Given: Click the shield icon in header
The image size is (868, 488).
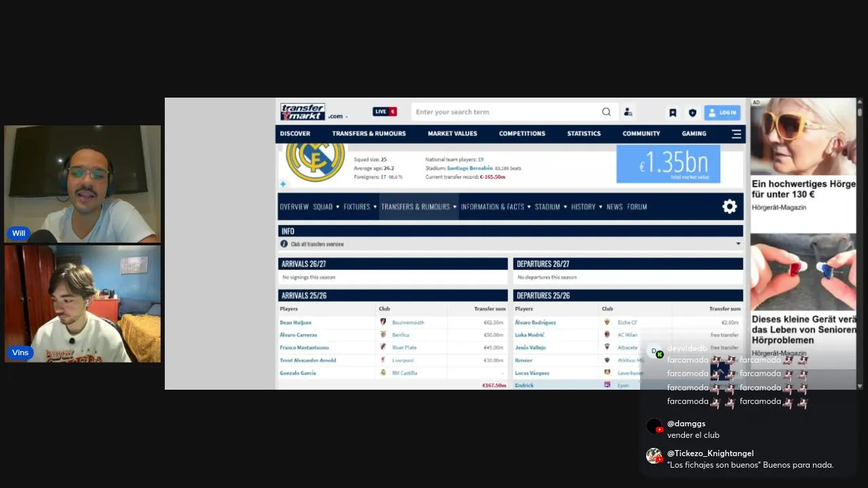Looking at the screenshot, I should point(692,113).
